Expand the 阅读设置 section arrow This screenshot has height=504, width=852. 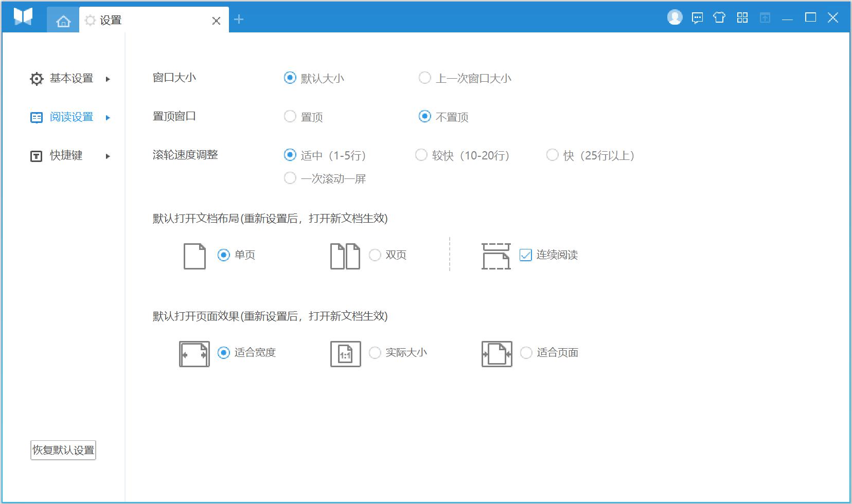pyautogui.click(x=108, y=117)
